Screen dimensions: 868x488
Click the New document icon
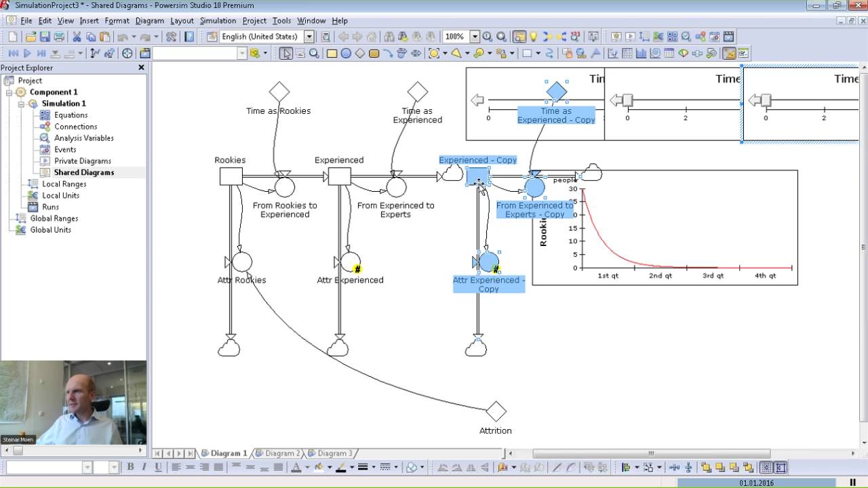click(13, 37)
